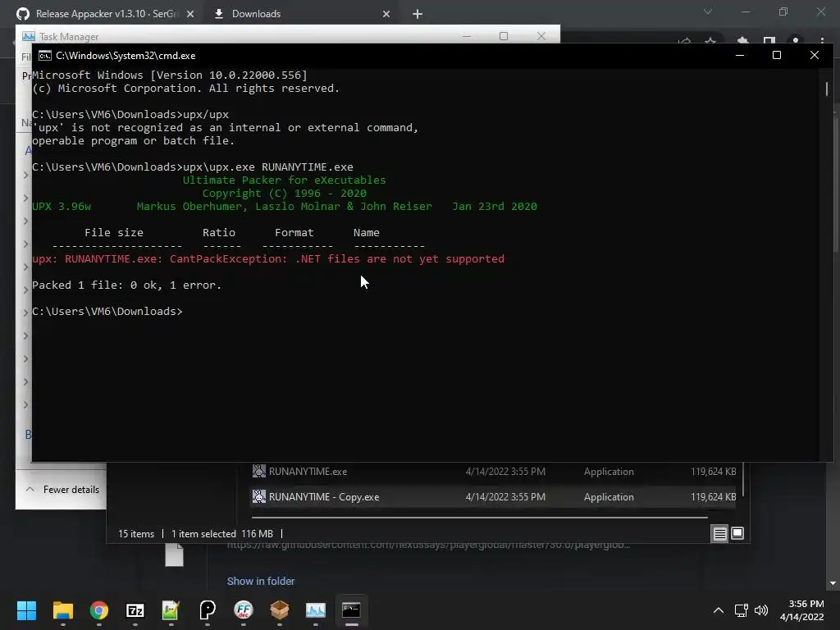Open network status tray icon
840x630 pixels.
coord(742,610)
